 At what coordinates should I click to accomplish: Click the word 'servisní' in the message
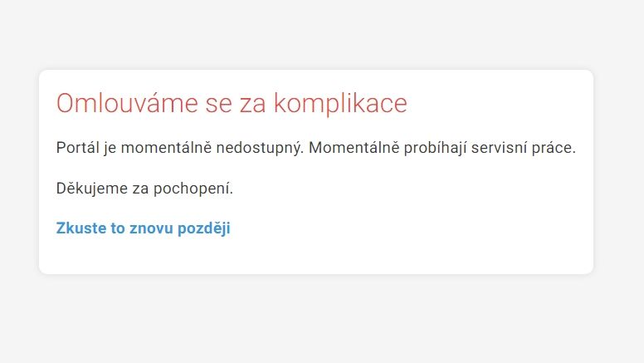pos(499,148)
